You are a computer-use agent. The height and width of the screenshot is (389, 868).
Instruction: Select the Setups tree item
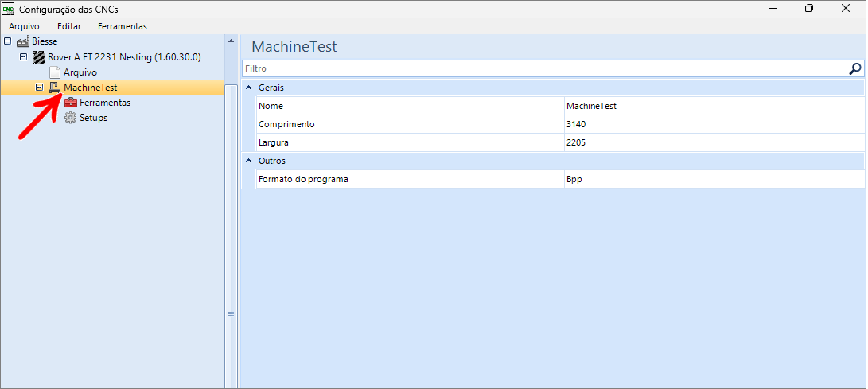93,118
